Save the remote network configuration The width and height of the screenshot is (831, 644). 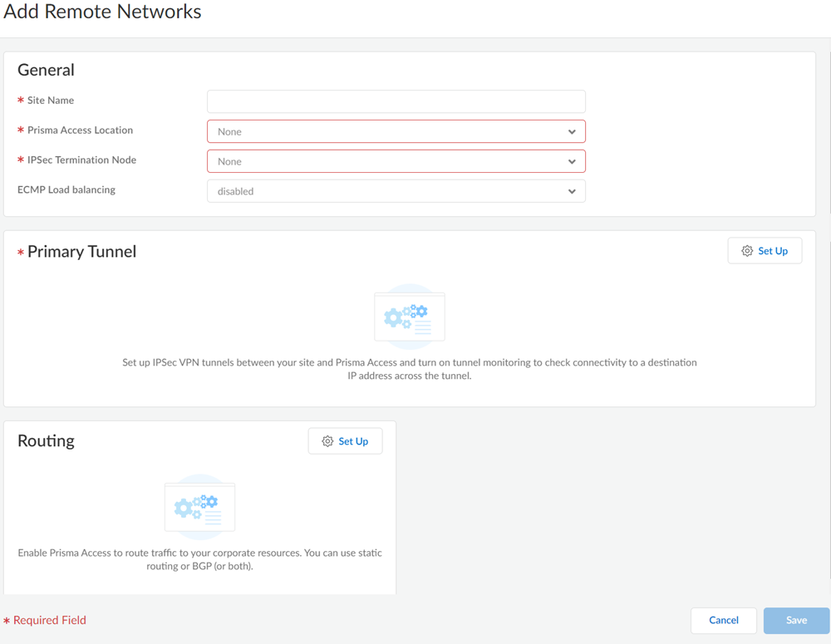tap(796, 620)
